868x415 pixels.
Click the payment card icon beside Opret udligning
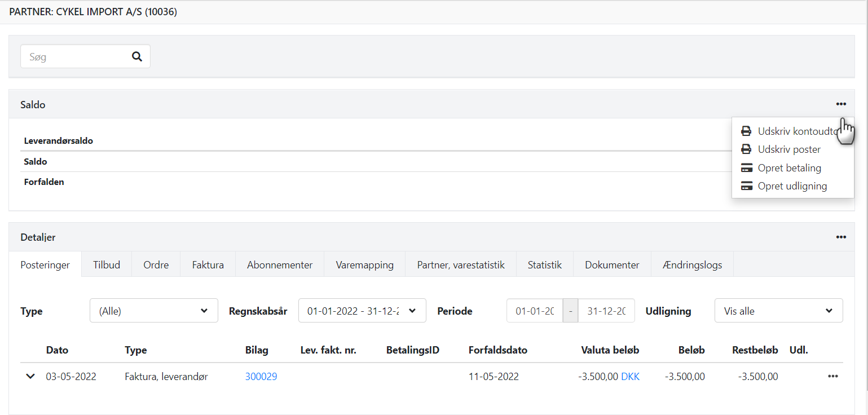747,186
